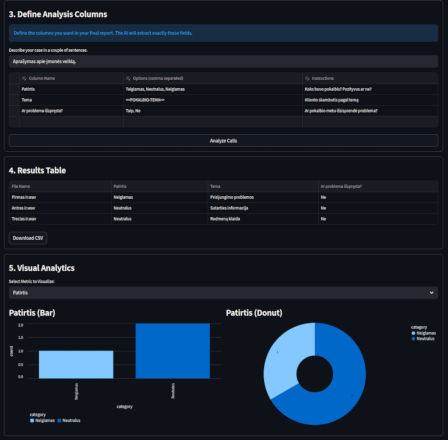Viewport: 448px width, 440px height.
Task: Click the text-type icon beside Options header
Action: 128,78
